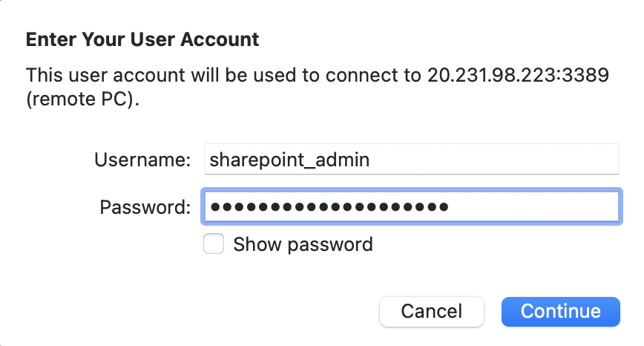This screenshot has width=644, height=346.
Task: Cancel the user account dialog
Action: click(431, 311)
